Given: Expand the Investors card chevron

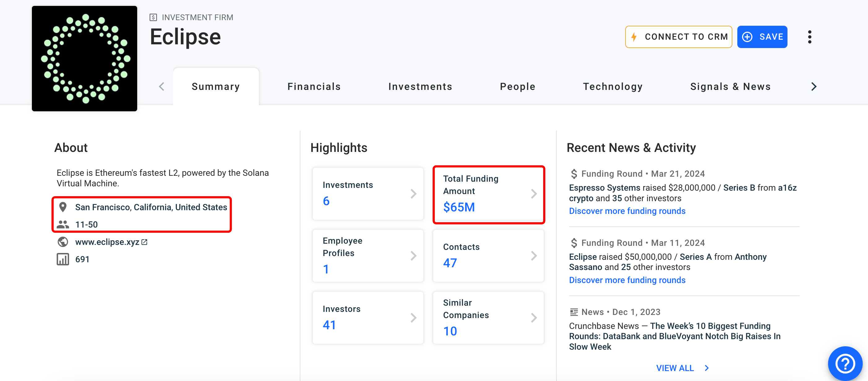Looking at the screenshot, I should [x=413, y=317].
